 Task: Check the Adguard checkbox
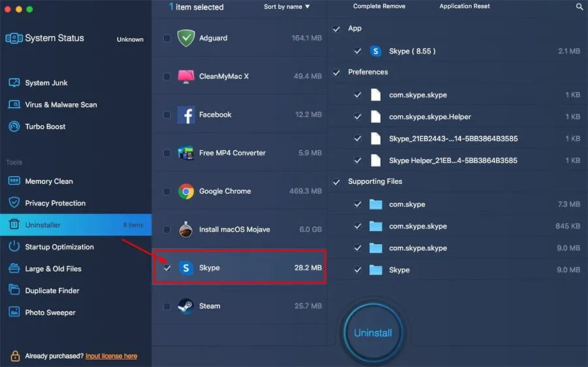[x=167, y=39]
